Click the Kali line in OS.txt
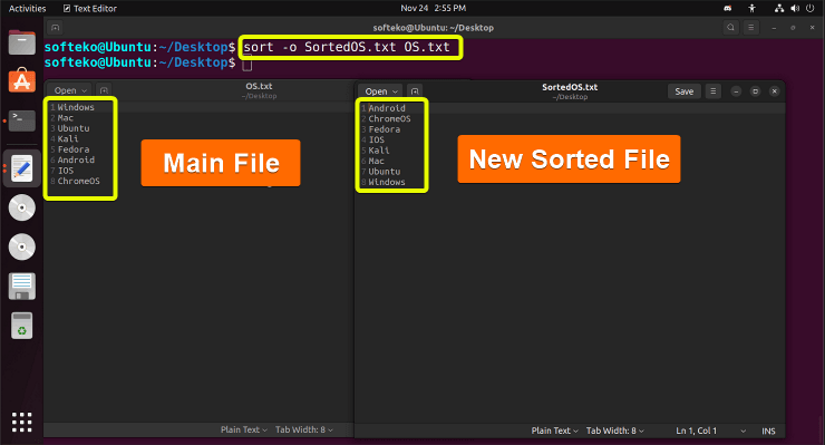825x445 pixels. (x=68, y=139)
